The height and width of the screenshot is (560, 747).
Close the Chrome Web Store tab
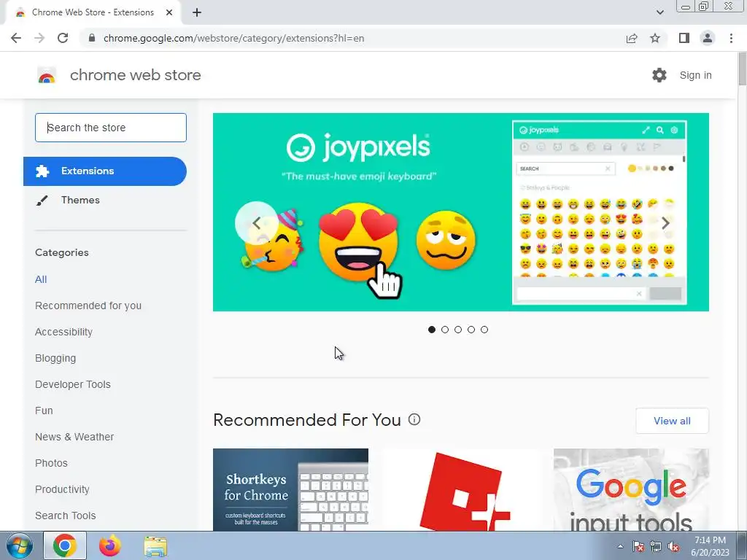169,12
